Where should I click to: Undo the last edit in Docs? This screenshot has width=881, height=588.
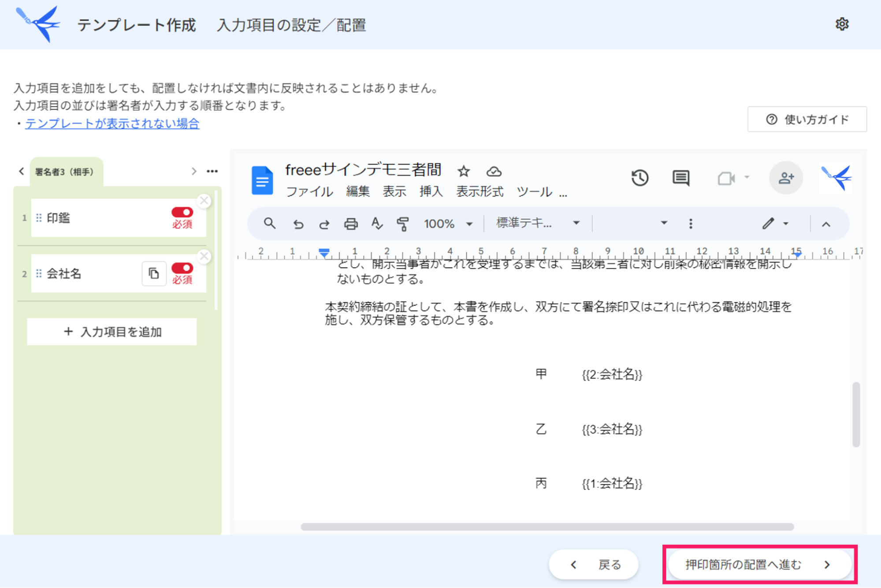[298, 224]
